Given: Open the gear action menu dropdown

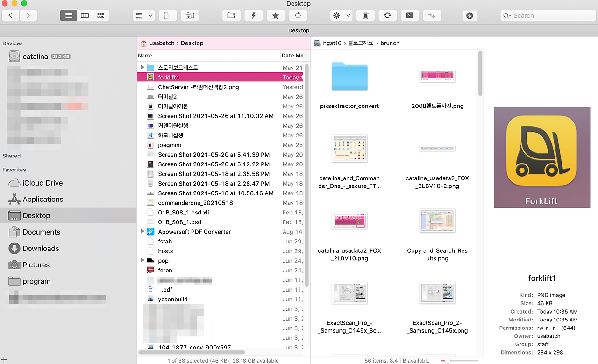Looking at the screenshot, I should click(x=341, y=15).
